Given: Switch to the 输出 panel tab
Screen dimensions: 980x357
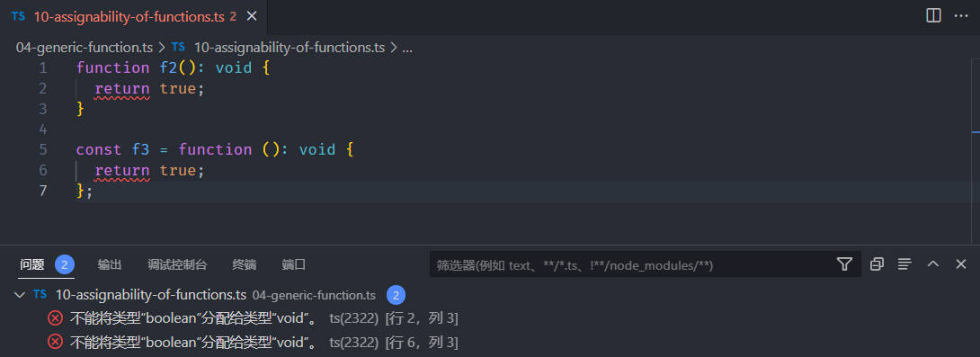Looking at the screenshot, I should coord(110,264).
